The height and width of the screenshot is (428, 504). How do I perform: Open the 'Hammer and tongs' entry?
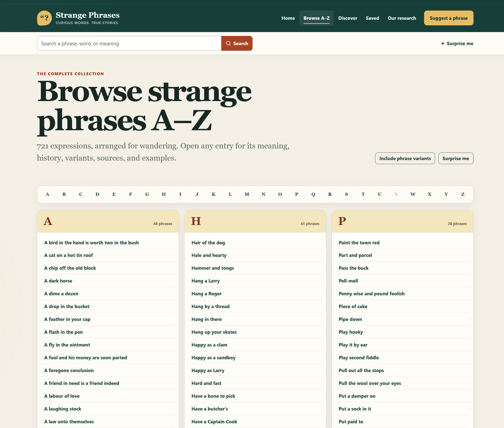(255, 268)
